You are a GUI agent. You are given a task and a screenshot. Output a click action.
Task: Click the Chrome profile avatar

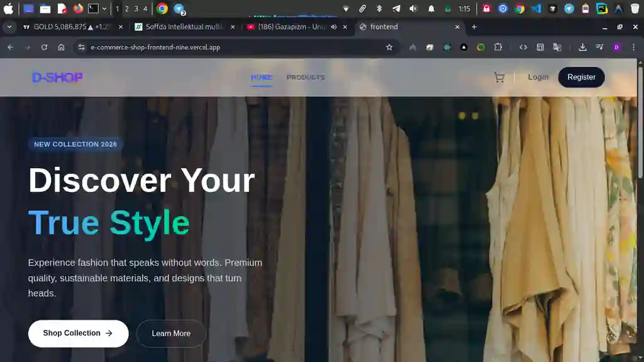[616, 47]
